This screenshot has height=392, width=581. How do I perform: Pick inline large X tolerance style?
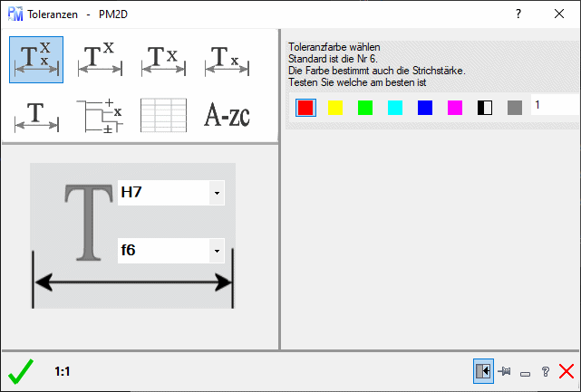click(x=163, y=60)
